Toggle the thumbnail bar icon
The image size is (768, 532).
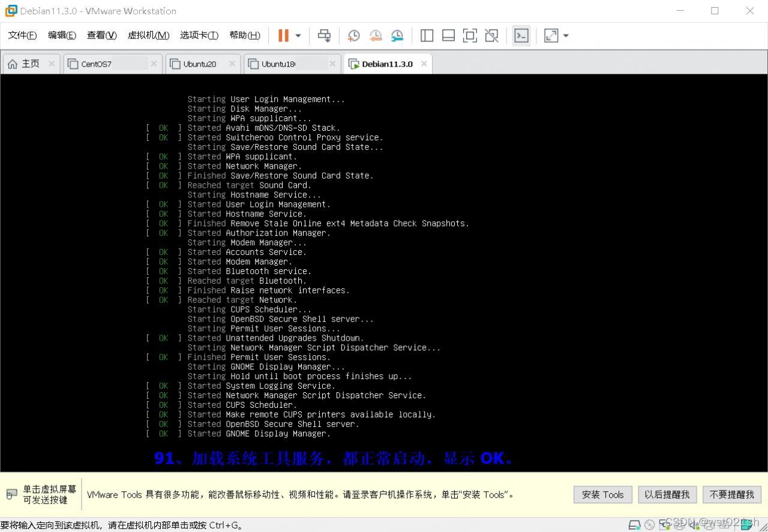click(x=448, y=35)
